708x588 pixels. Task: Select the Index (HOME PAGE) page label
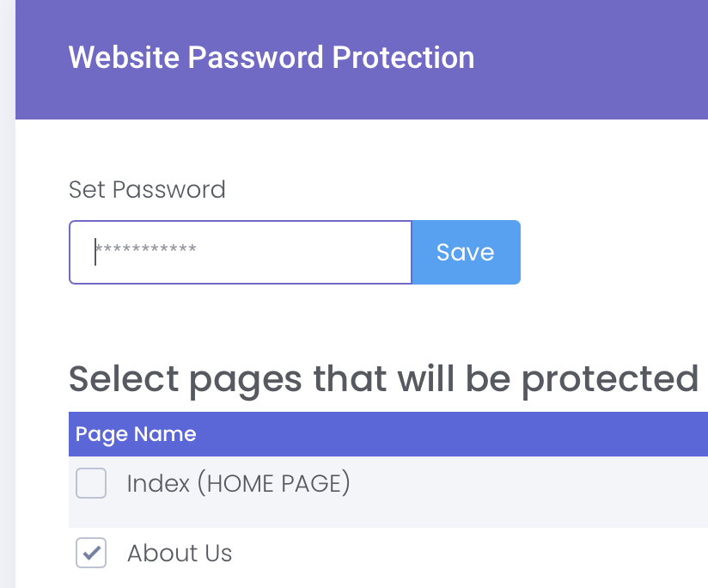(x=238, y=483)
